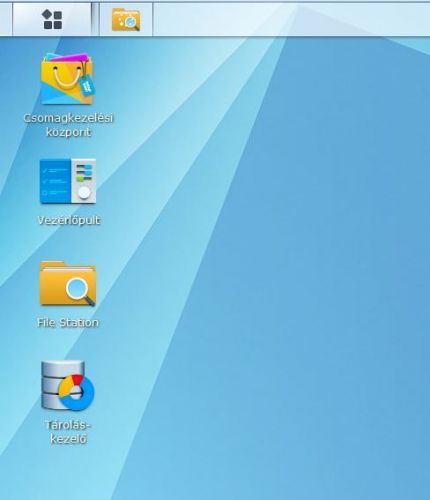Open the Vezérlőpult control panel icon
The width and height of the screenshot is (430, 500).
68,181
